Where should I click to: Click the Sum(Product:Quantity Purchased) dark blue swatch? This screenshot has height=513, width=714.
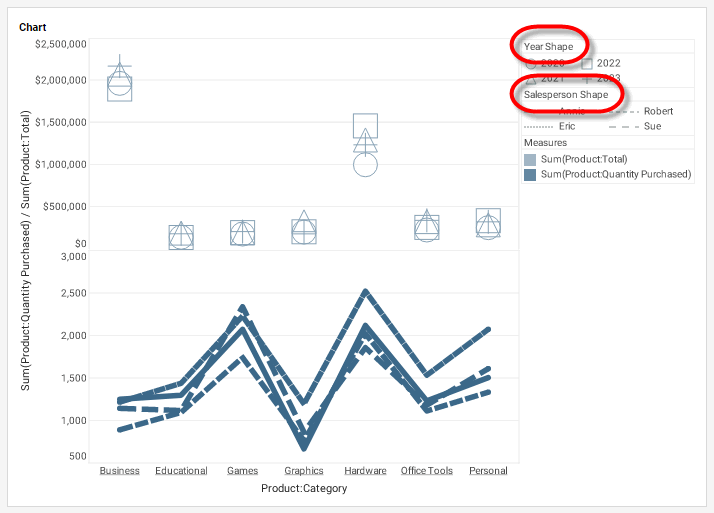point(530,174)
